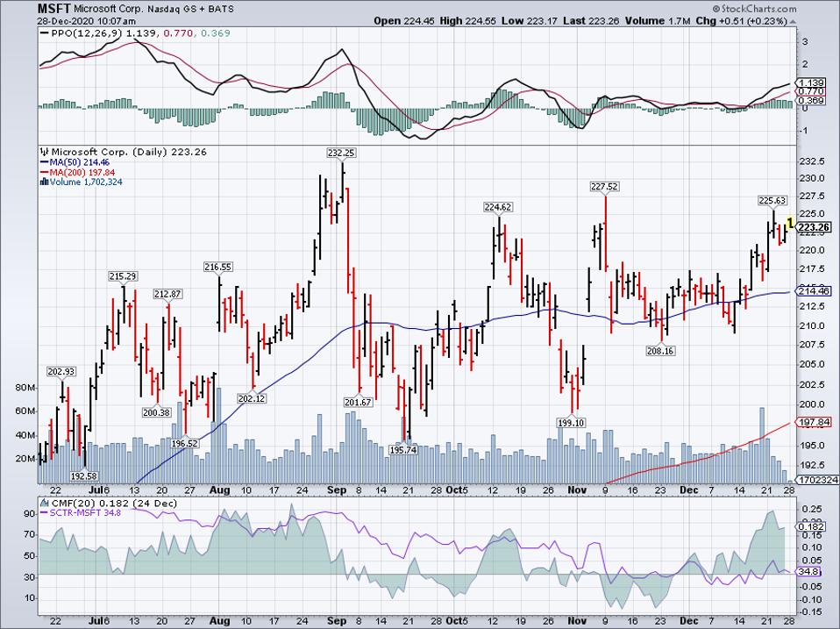
Task: Click the volume bars icon in the legend
Action: coord(45,182)
